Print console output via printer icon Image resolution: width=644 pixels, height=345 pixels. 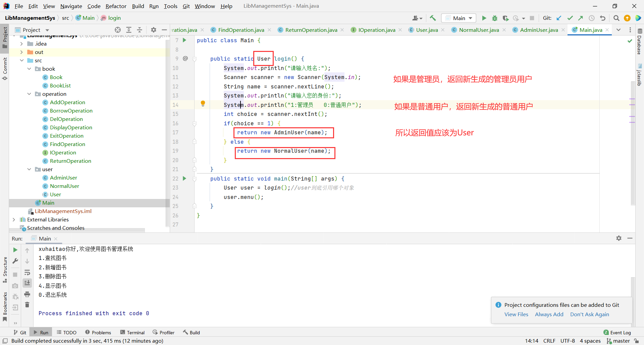click(27, 294)
